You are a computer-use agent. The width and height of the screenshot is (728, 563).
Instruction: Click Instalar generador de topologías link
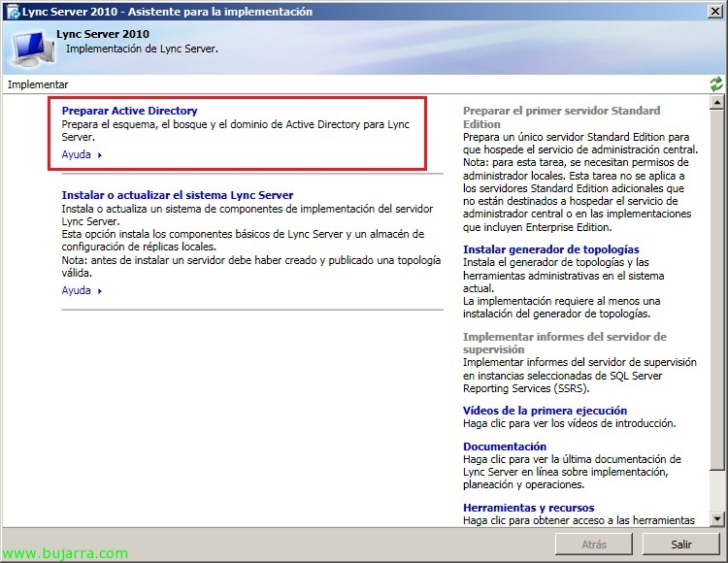click(x=551, y=249)
